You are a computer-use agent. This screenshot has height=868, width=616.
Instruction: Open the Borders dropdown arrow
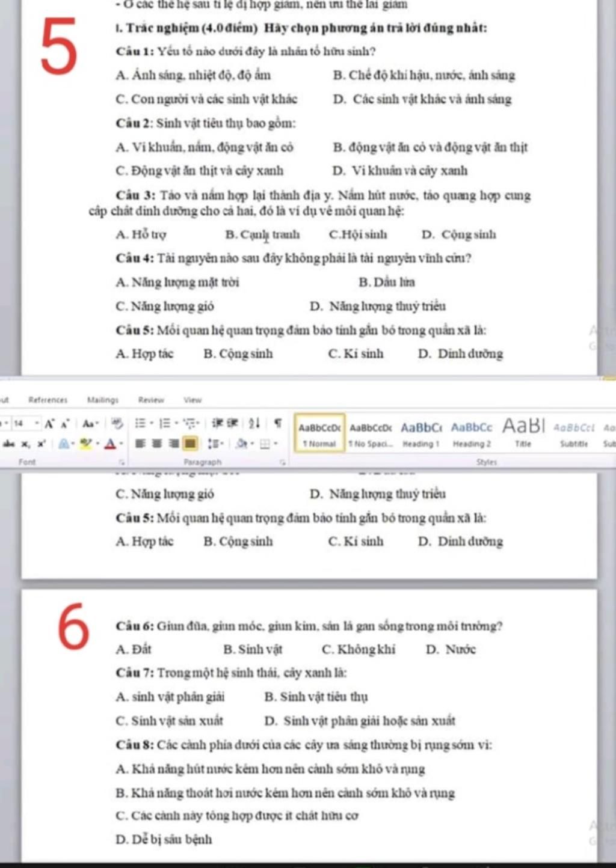276,444
